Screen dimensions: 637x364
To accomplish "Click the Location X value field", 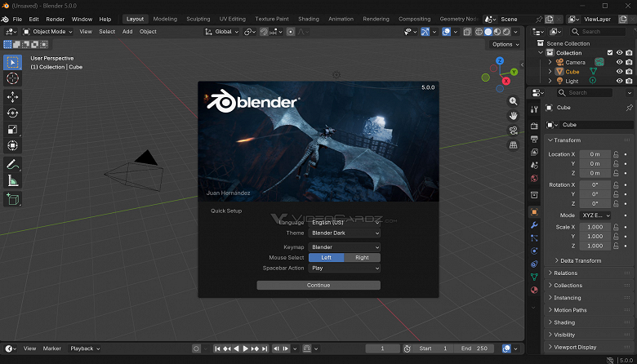I will coord(595,154).
